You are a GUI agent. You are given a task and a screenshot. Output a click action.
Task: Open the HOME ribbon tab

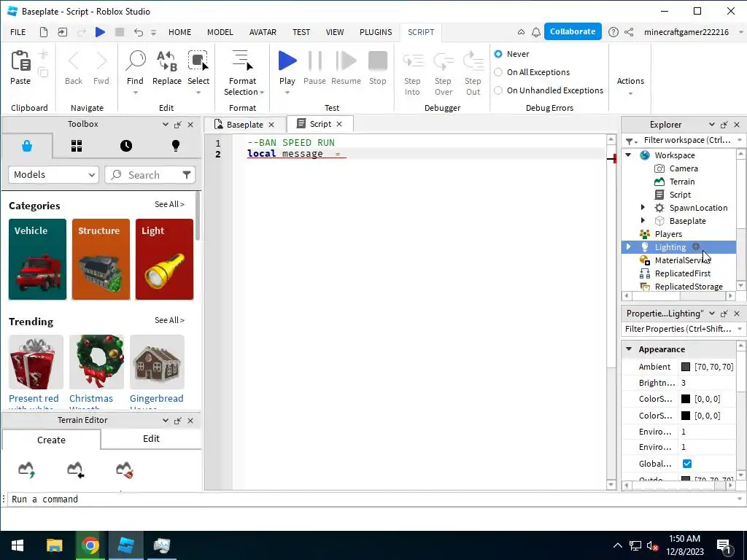pos(179,32)
